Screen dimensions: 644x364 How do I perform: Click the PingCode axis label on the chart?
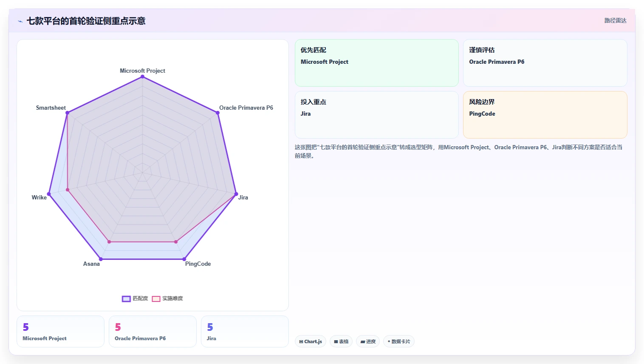pos(198,264)
